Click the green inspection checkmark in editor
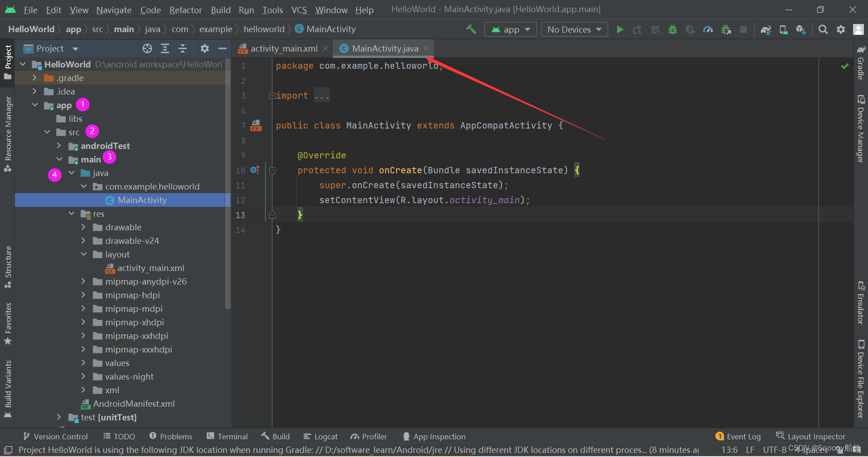Screen dimensions: 868x457 (844, 66)
